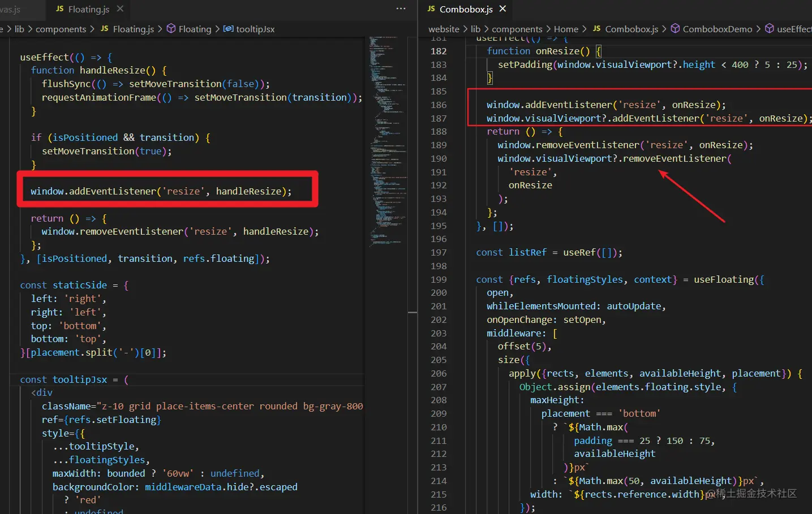The height and width of the screenshot is (514, 812).
Task: Click the 'whileElementsMounted: autoUpdate,' line
Action: tap(576, 306)
